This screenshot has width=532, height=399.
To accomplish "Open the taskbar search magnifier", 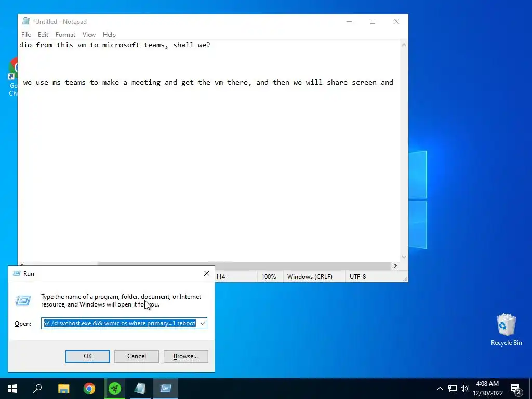I will (37, 389).
